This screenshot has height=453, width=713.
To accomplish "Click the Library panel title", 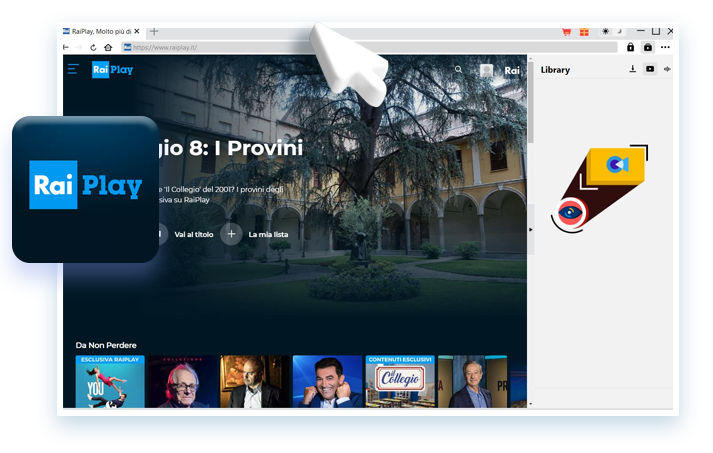I will click(x=555, y=70).
